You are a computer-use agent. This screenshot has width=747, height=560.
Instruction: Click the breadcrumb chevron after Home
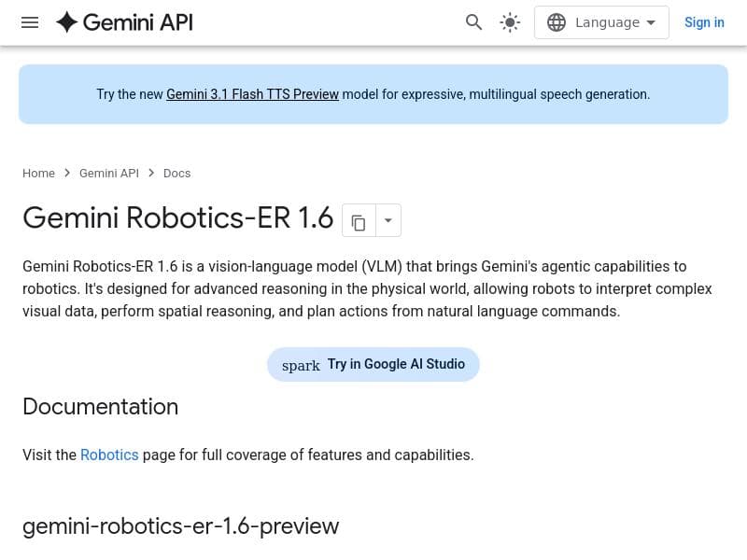pos(66,173)
